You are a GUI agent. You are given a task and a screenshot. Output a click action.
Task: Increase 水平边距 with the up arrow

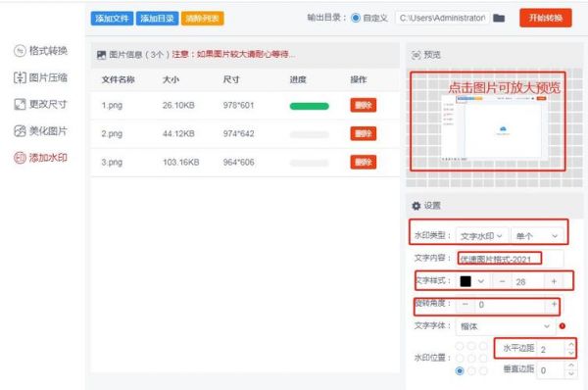click(570, 345)
